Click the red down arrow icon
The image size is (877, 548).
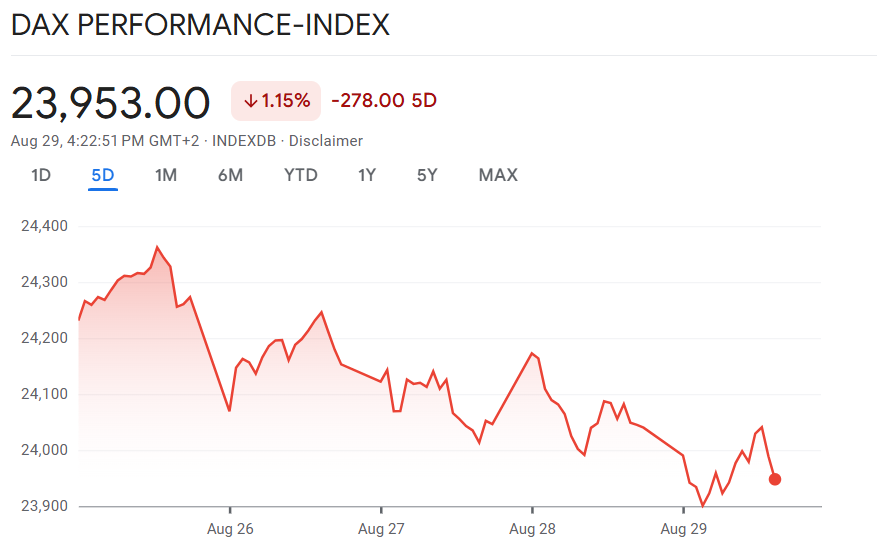tap(250, 101)
